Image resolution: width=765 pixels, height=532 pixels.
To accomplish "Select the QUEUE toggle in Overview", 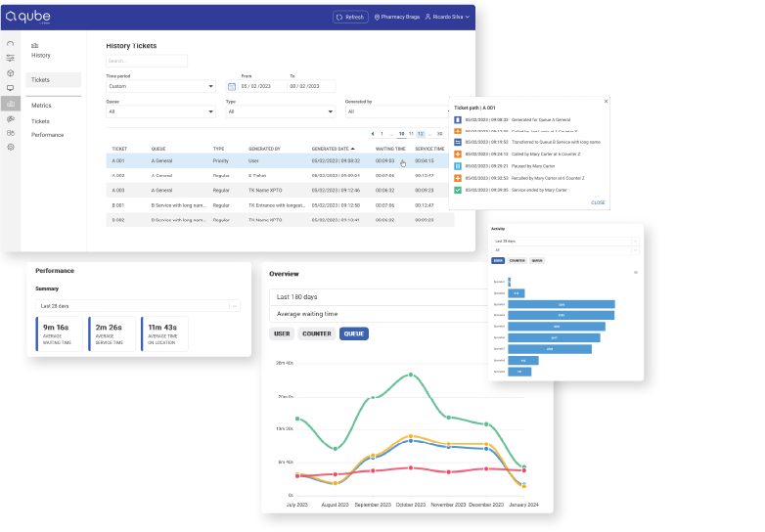I will [x=354, y=333].
